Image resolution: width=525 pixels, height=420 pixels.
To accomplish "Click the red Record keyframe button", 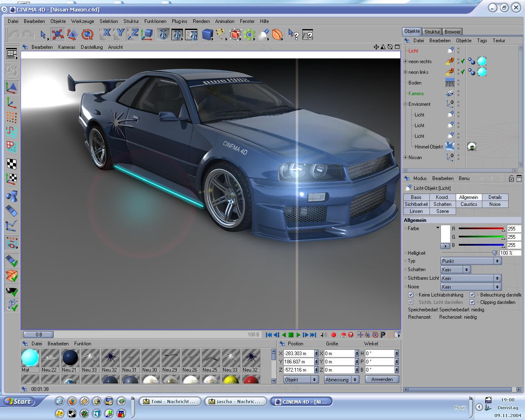I will click(x=333, y=335).
